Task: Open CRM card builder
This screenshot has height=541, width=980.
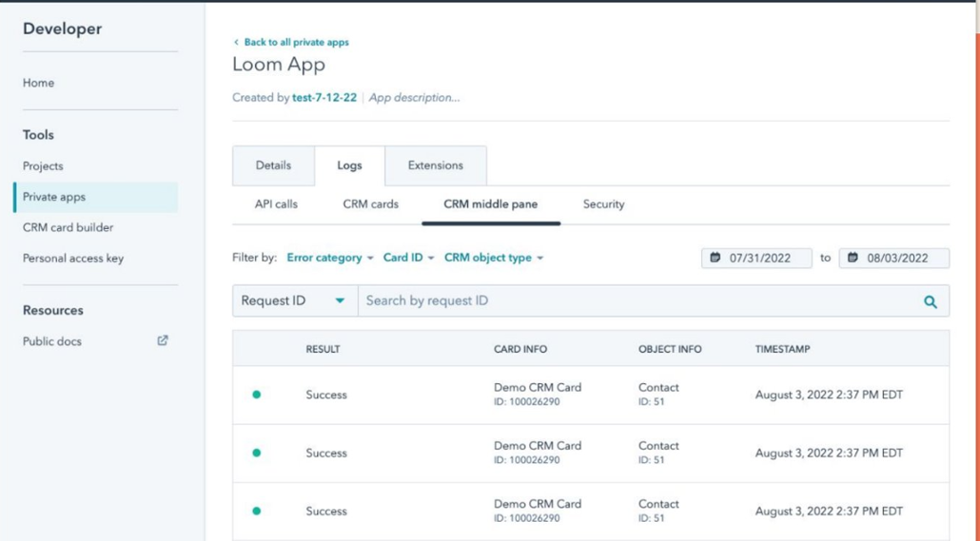Action: [68, 227]
